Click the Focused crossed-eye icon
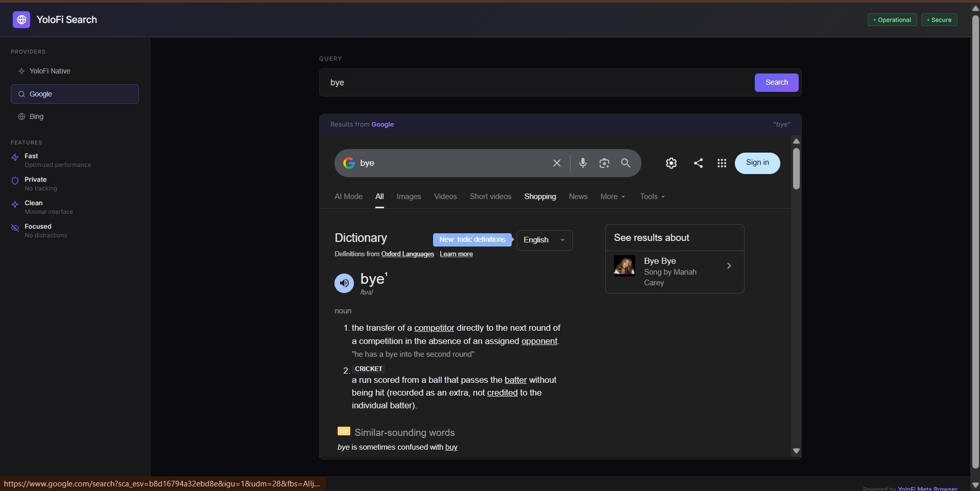Viewport: 980px width, 491px height. [x=15, y=228]
